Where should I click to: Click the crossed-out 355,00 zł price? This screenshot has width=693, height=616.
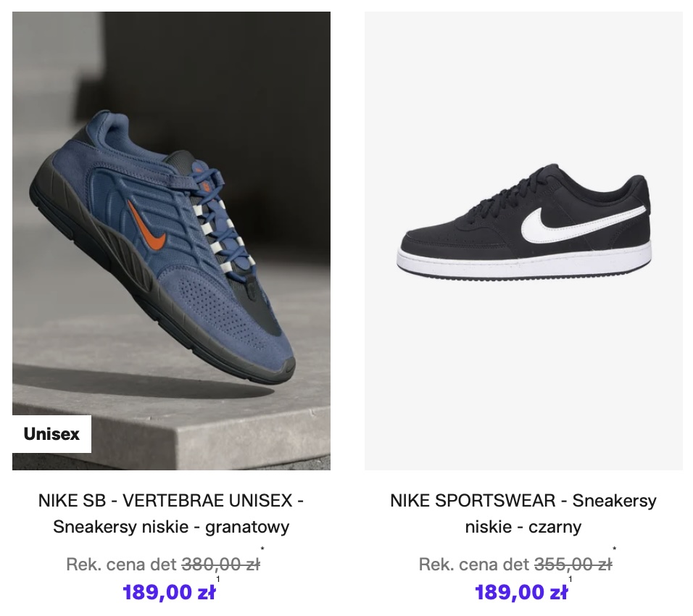pos(573,565)
